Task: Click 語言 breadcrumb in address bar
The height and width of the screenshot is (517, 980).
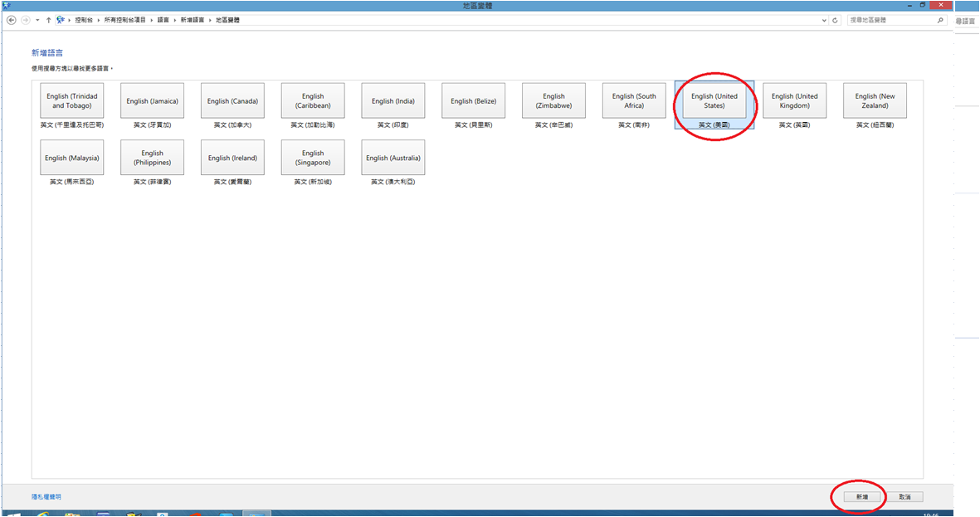Action: 163,20
